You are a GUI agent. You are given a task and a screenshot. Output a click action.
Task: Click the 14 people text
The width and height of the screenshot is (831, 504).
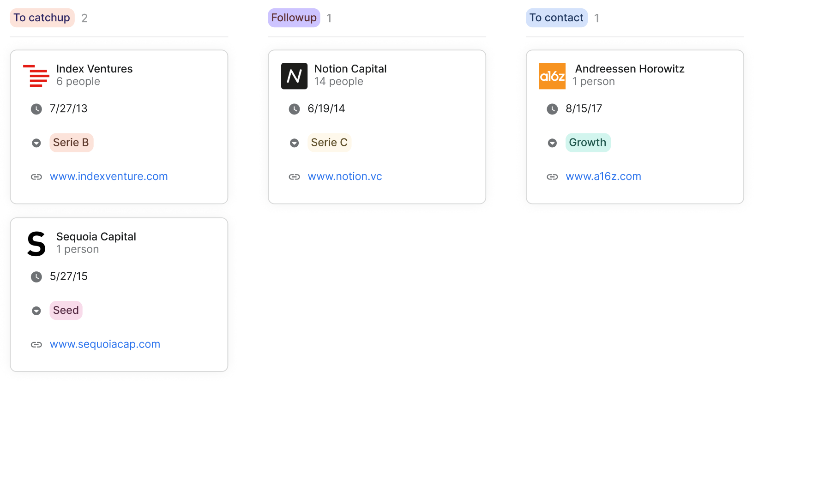338,82
